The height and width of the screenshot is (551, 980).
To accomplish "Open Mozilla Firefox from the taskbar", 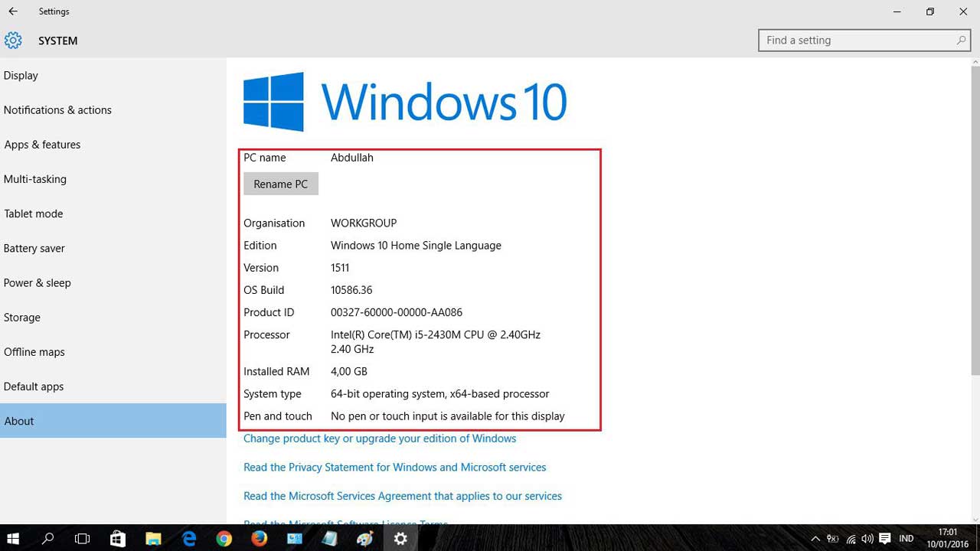I will coord(259,538).
